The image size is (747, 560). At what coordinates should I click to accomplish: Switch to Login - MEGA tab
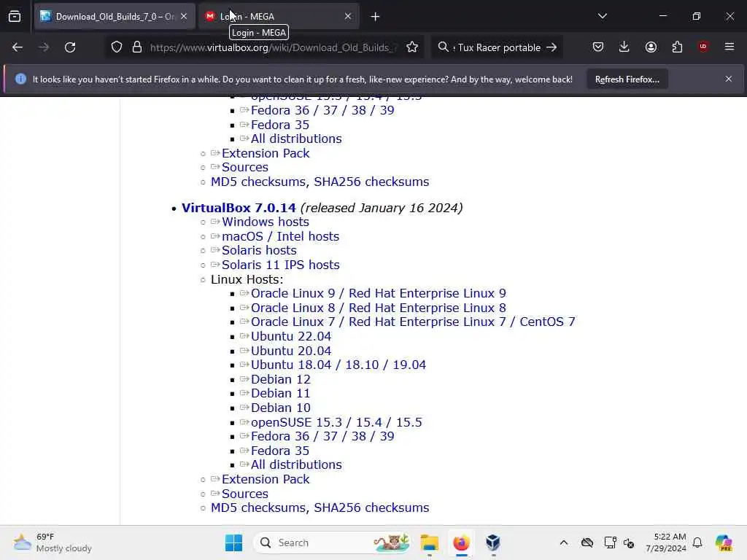[279, 17]
